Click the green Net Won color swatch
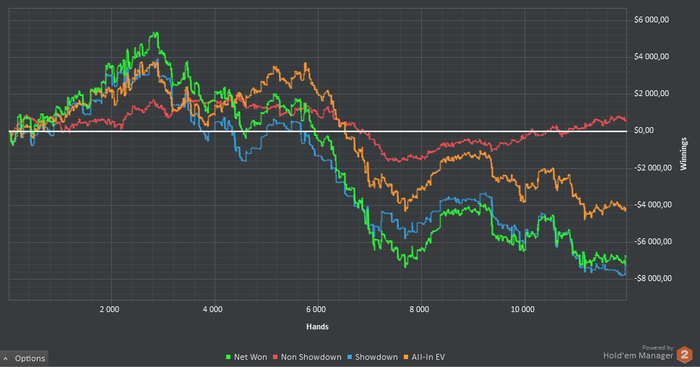Screen dimensions: 700x367 tap(228, 357)
